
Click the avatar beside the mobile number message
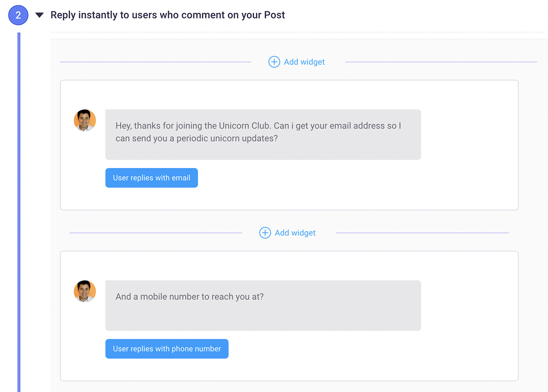click(x=85, y=292)
